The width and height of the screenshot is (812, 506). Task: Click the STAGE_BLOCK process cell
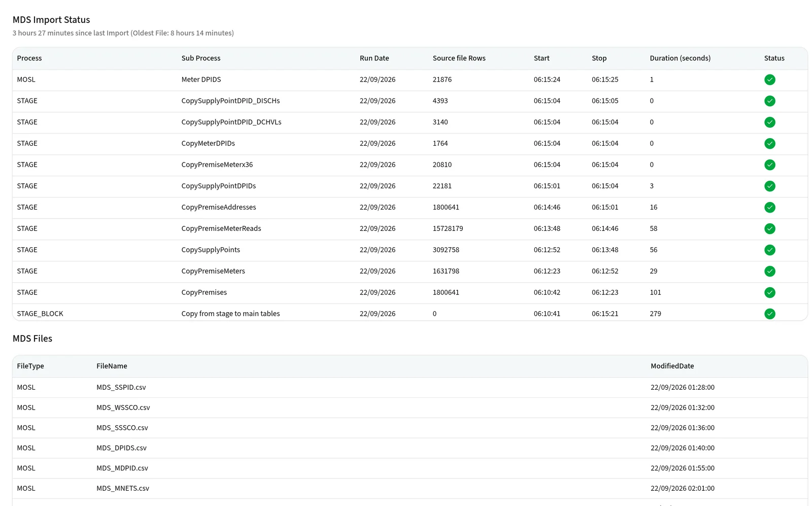pos(40,314)
